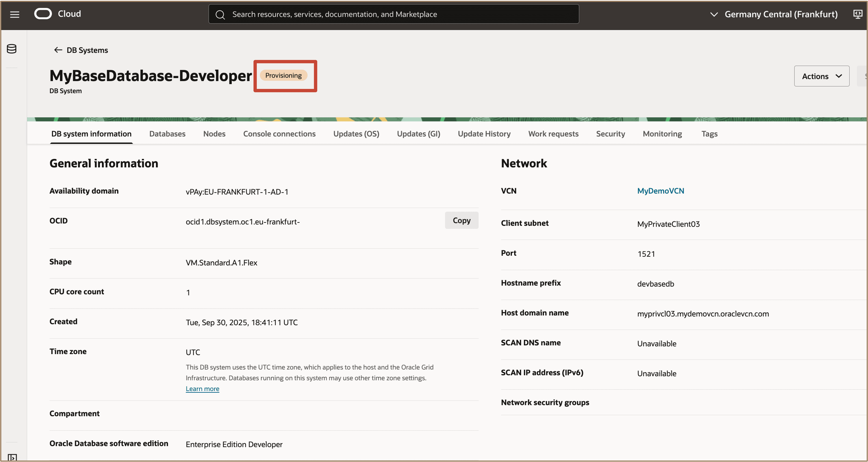Viewport: 868px width, 462px height.
Task: Open the navigation hamburger menu
Action: (14, 14)
